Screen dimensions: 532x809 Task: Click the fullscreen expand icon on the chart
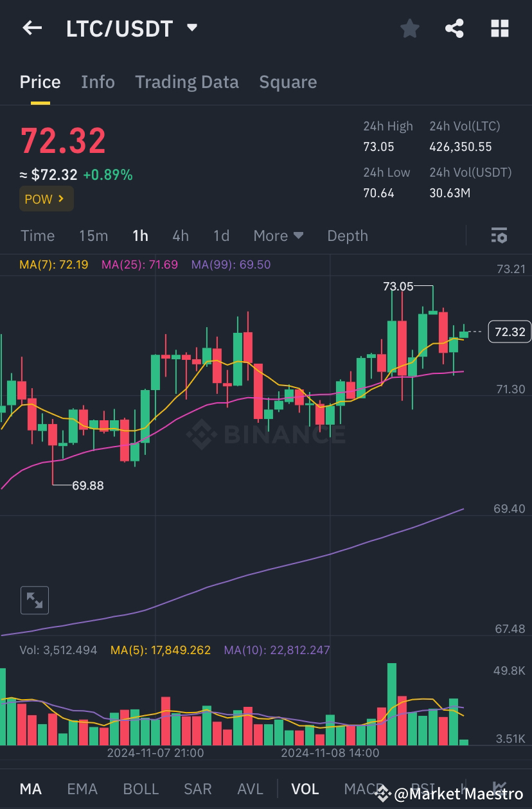coord(35,600)
